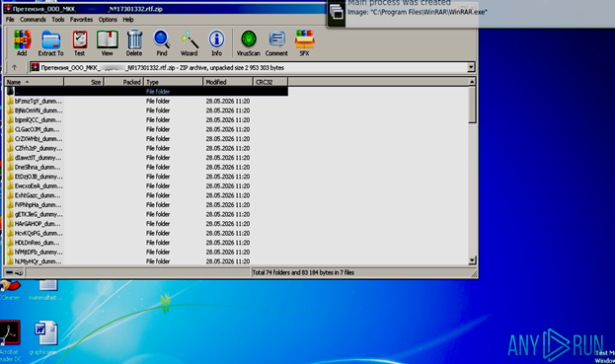The width and height of the screenshot is (615, 364).
Task: Sort by Type column header
Action: click(x=174, y=82)
